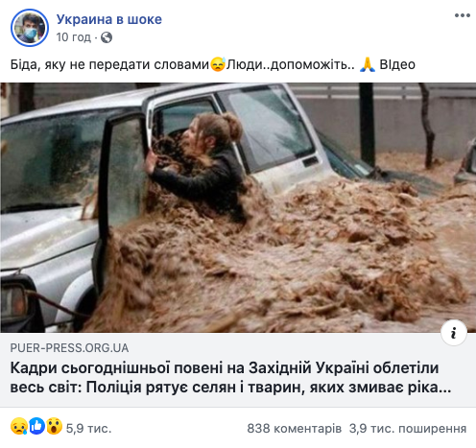Image resolution: width=476 pixels, height=448 pixels.
Task: Click the globe public audience icon
Action: pyautogui.click(x=107, y=37)
